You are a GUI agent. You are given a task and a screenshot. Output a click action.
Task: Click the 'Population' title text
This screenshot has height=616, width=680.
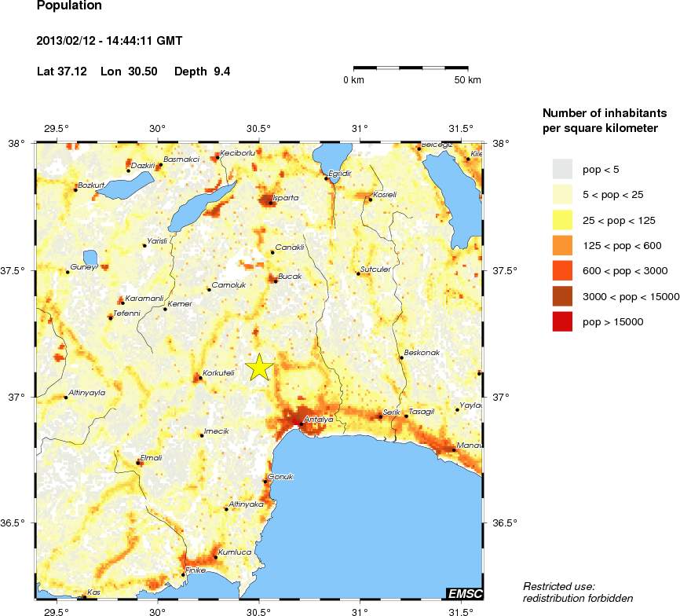(x=69, y=6)
